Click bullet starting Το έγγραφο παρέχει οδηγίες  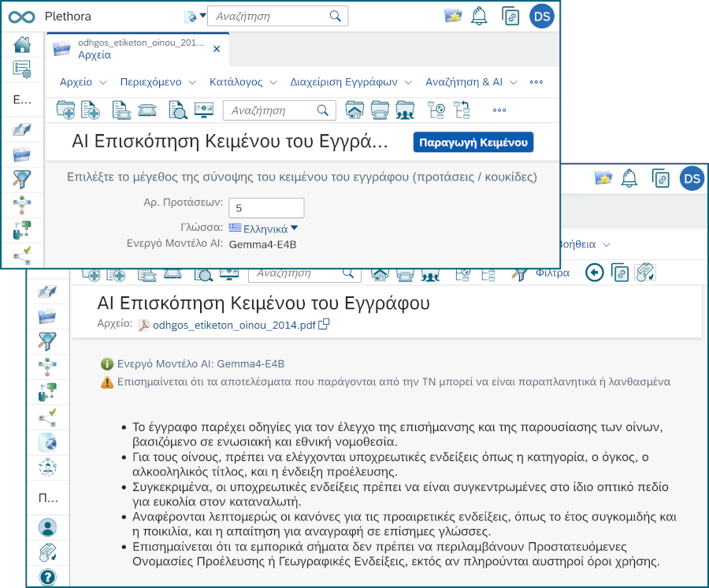pyautogui.click(x=398, y=434)
